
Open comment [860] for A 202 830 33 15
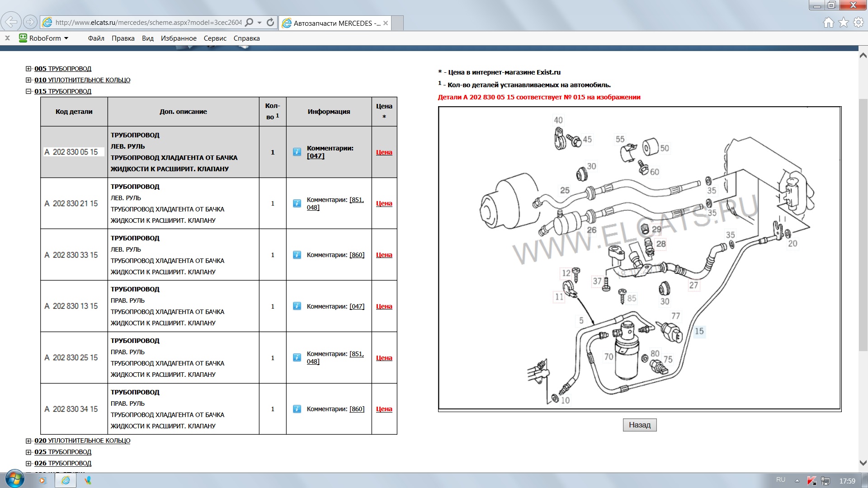click(x=357, y=255)
